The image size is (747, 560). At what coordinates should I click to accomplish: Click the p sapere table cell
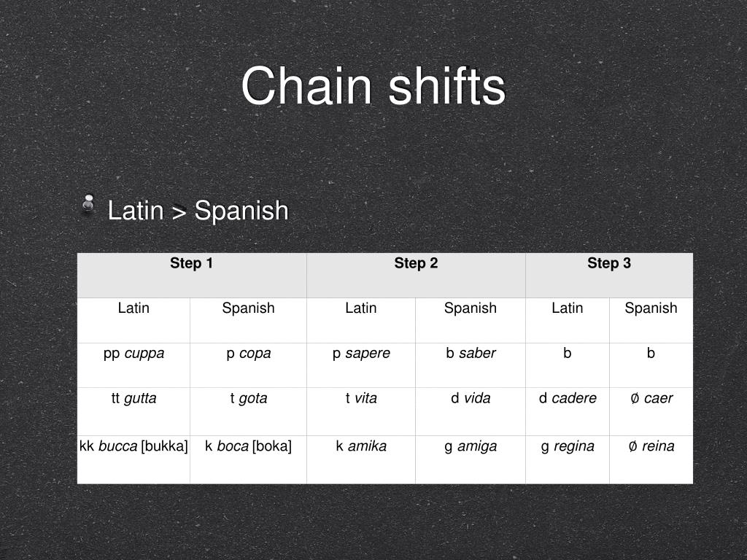(361, 365)
